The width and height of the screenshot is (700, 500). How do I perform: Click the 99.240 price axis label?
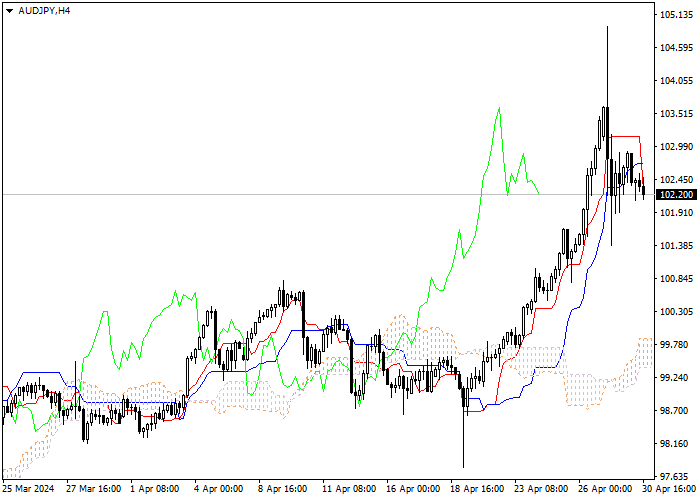coord(675,378)
